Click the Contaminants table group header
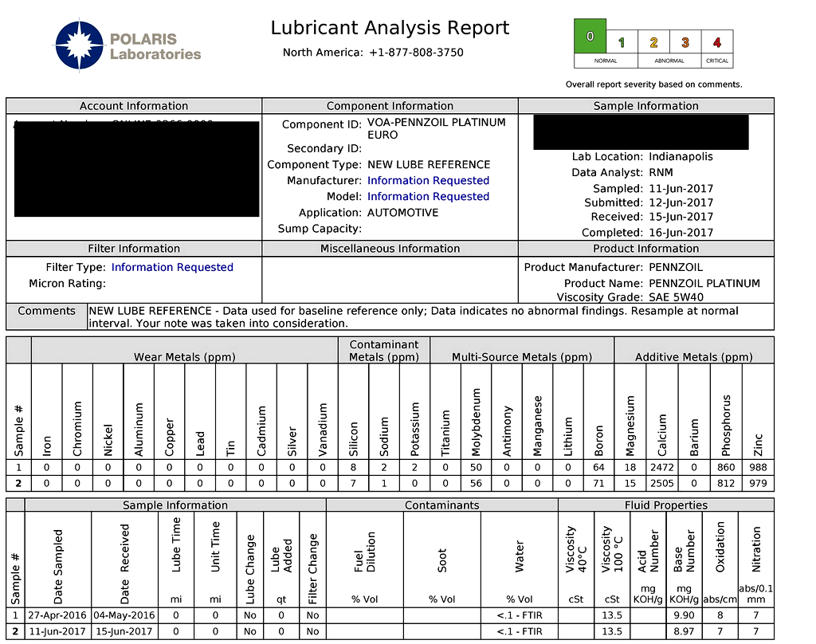 (441, 505)
